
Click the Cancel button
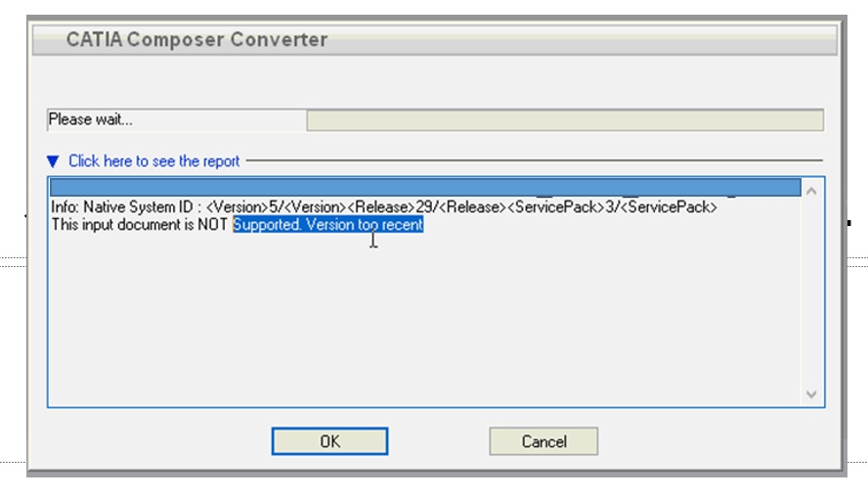coord(543,441)
